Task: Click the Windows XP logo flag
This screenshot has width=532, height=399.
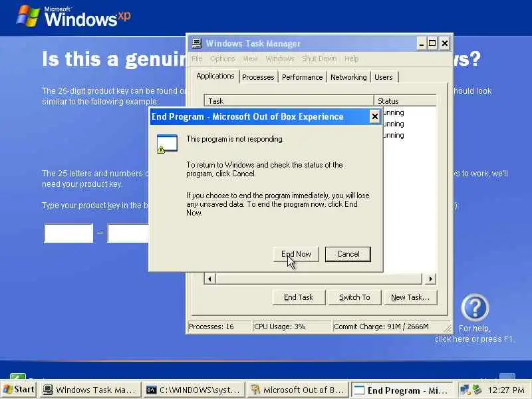Action: click(x=27, y=15)
